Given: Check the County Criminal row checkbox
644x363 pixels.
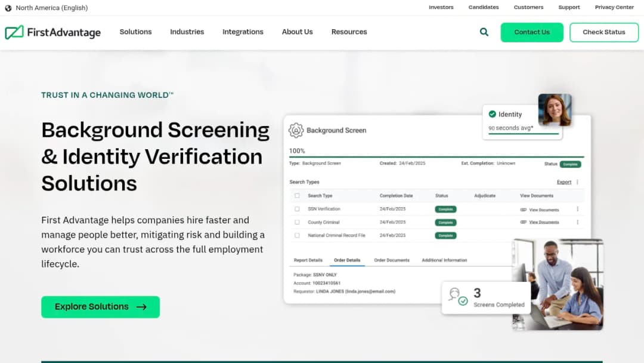Looking at the screenshot, I should pyautogui.click(x=297, y=222).
